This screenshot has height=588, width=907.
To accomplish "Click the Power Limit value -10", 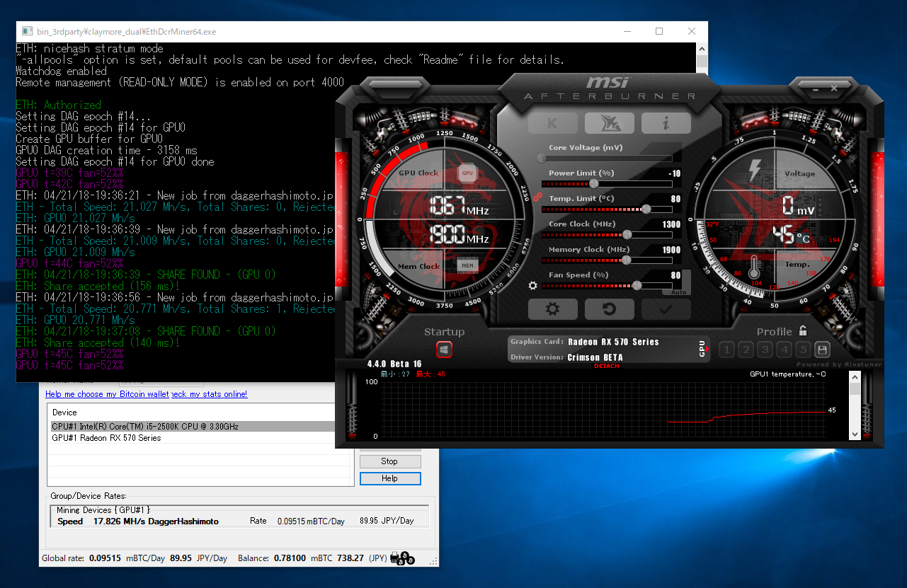I will (x=674, y=173).
